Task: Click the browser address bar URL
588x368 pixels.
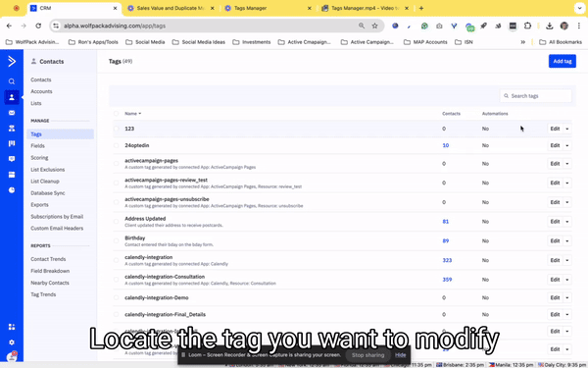Action: click(x=115, y=26)
